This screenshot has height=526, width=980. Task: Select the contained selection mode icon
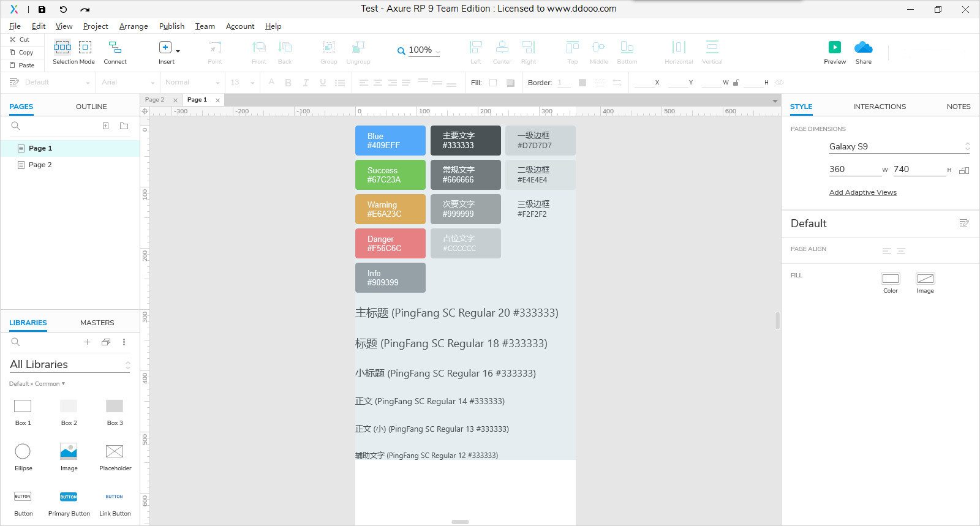[85, 47]
